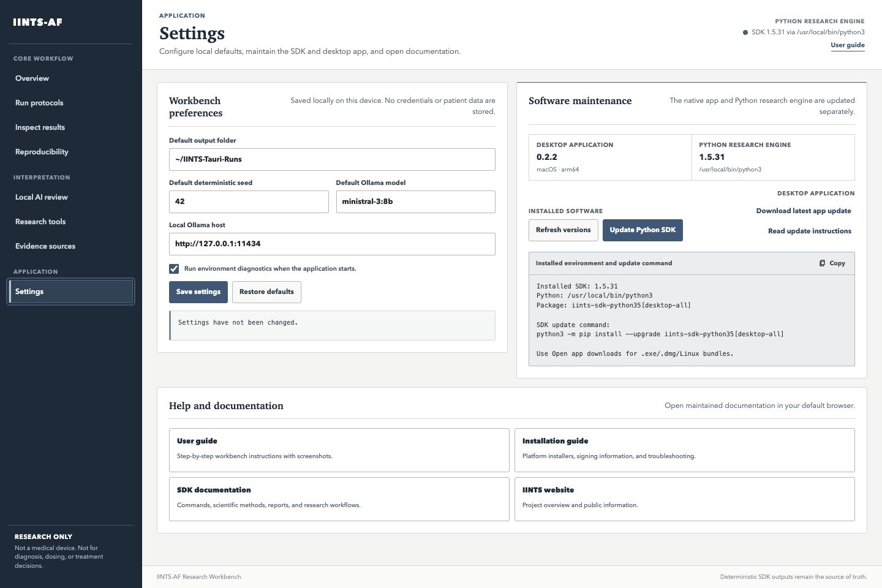This screenshot has height=588, width=882.
Task: Click 'Installed SDK: 1.5.31' line
Action: [577, 287]
